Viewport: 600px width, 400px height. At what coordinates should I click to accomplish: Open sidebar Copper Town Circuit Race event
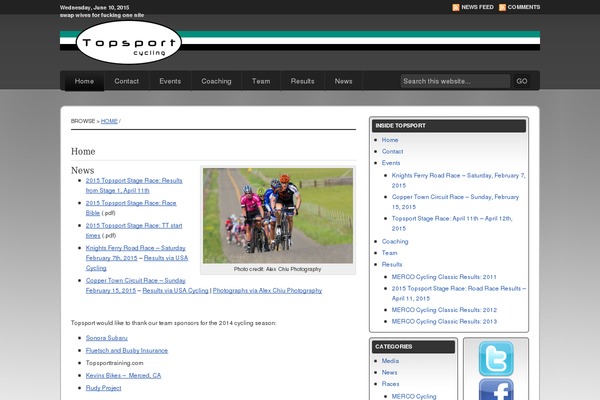click(455, 202)
